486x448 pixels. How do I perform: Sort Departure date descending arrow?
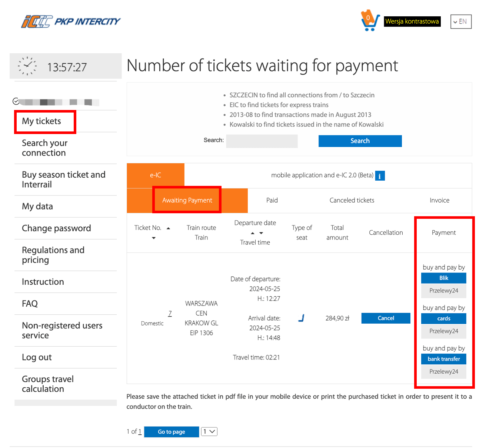(x=261, y=233)
